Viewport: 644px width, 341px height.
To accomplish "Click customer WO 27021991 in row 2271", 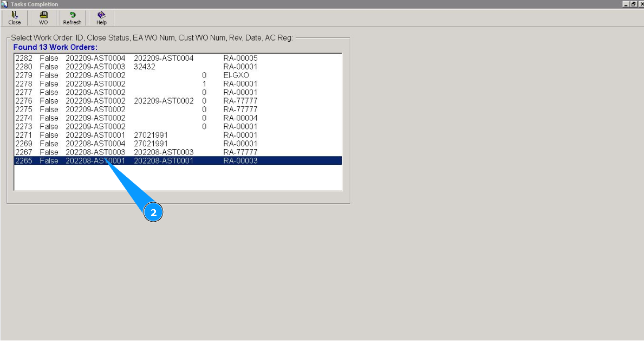I will pyautogui.click(x=151, y=135).
